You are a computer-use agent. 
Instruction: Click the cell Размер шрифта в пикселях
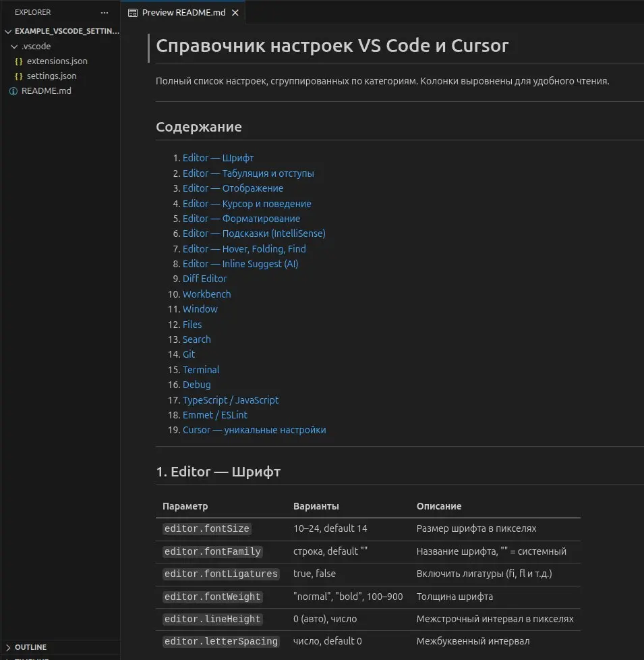[476, 528]
